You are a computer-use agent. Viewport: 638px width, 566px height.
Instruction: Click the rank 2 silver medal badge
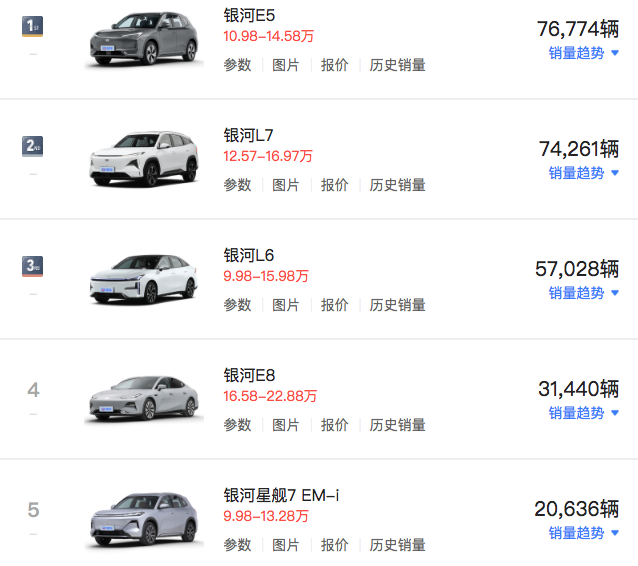(x=33, y=145)
